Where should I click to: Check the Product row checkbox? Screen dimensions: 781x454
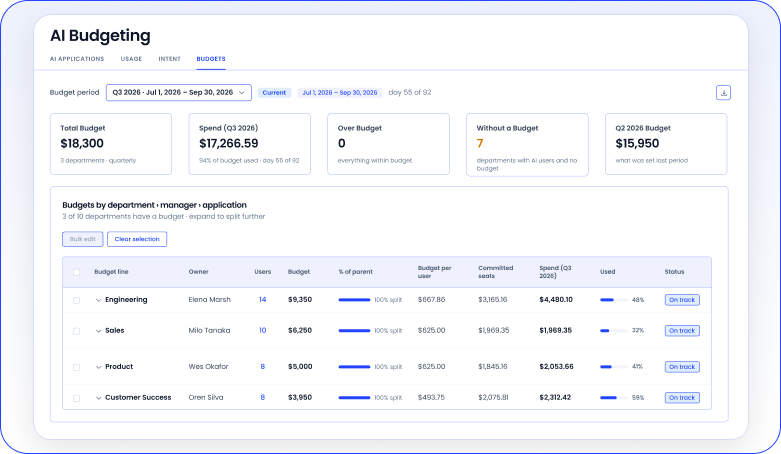[76, 367]
